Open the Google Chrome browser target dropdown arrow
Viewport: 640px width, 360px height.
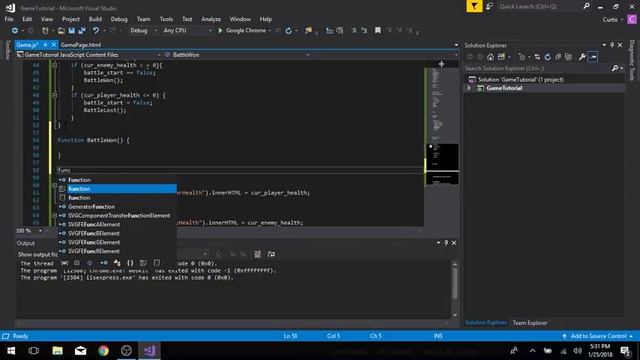(x=270, y=31)
